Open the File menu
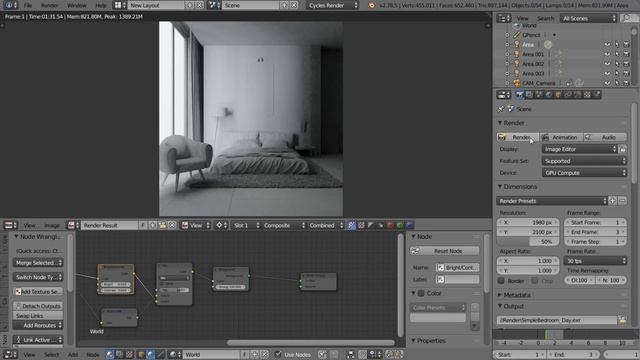Screen dimensions: 640x360 point(28,5)
